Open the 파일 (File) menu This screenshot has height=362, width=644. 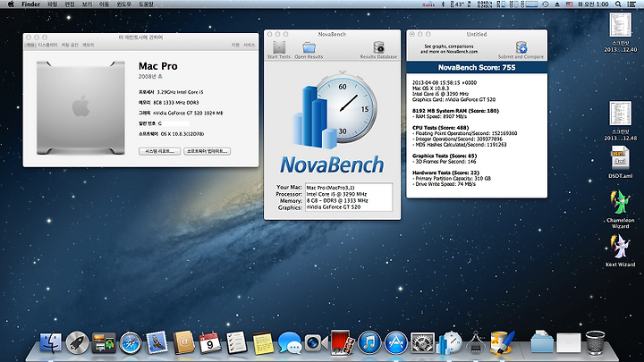[x=53, y=4]
